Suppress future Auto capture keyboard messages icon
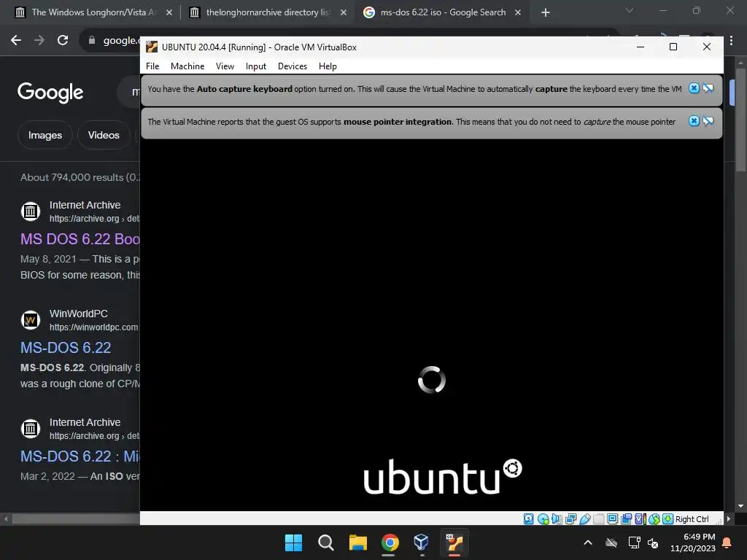 pos(708,88)
